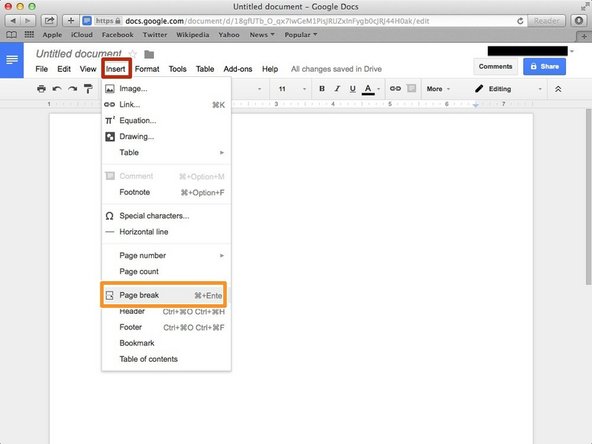The image size is (592, 444).
Task: Click the insert comment toolbar icon
Action: click(412, 88)
